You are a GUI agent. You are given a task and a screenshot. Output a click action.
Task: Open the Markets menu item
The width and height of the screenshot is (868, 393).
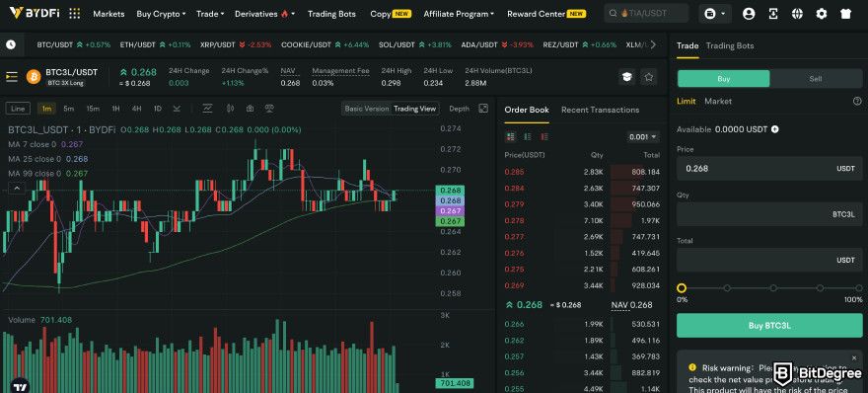coord(108,14)
